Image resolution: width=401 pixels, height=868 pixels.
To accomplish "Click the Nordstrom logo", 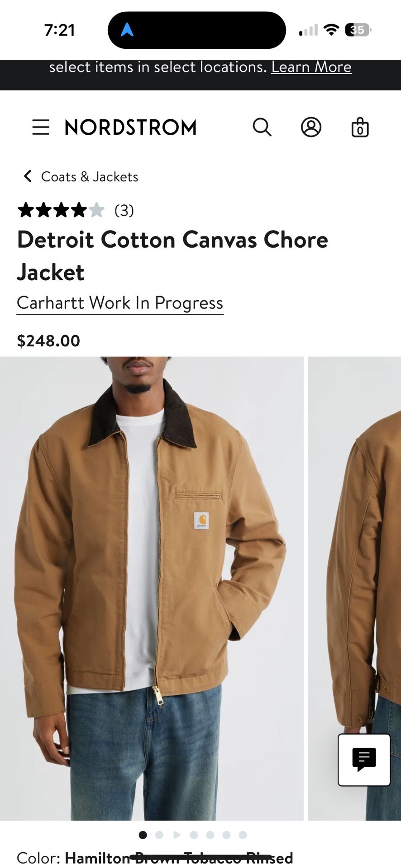I will click(x=131, y=127).
